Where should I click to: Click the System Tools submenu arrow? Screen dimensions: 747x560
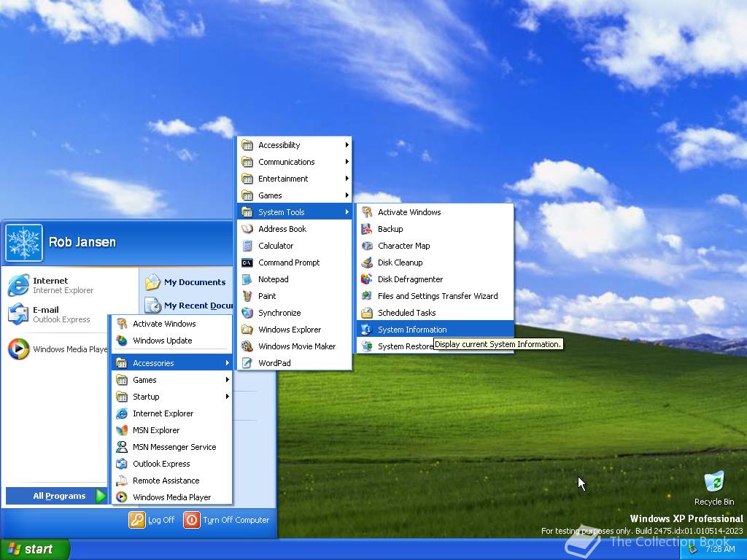(347, 212)
